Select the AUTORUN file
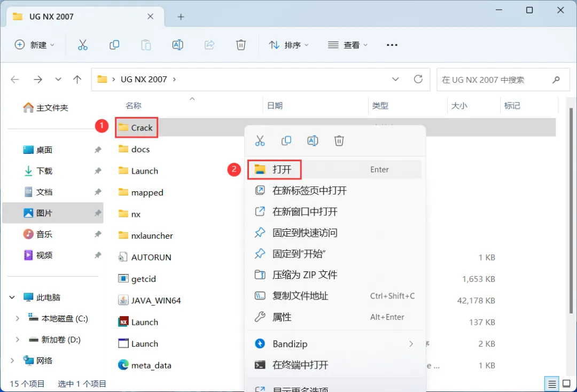The width and height of the screenshot is (577, 392). [x=145, y=257]
